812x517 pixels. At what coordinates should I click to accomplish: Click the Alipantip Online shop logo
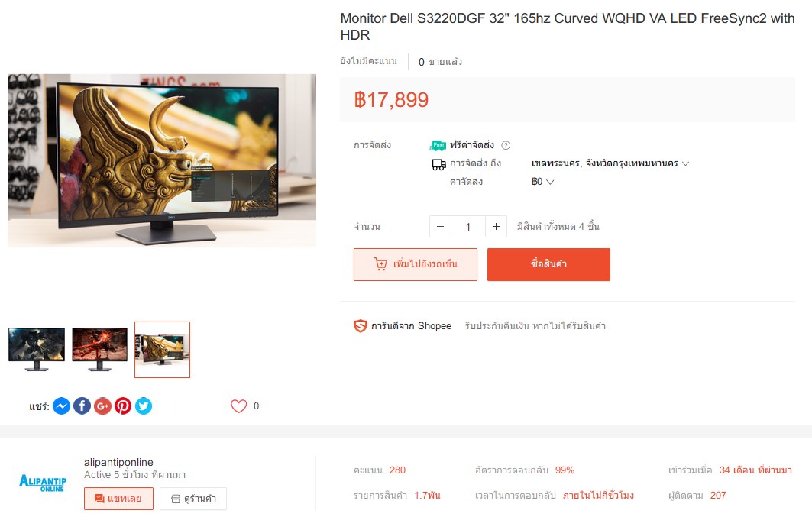(43, 483)
